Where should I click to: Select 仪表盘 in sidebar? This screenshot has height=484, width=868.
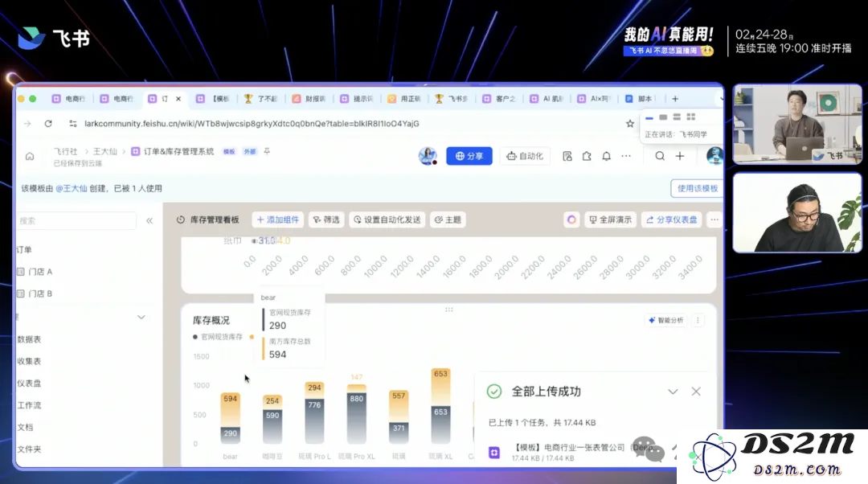[29, 384]
